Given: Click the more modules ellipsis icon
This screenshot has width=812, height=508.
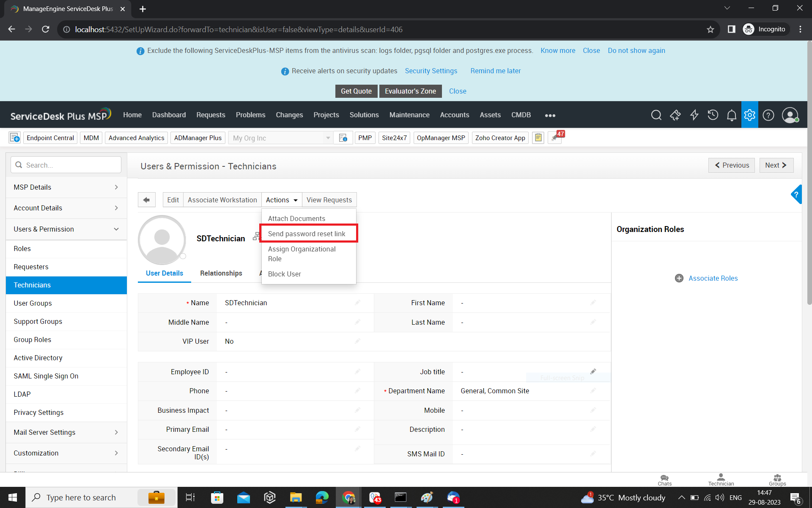Looking at the screenshot, I should (550, 115).
